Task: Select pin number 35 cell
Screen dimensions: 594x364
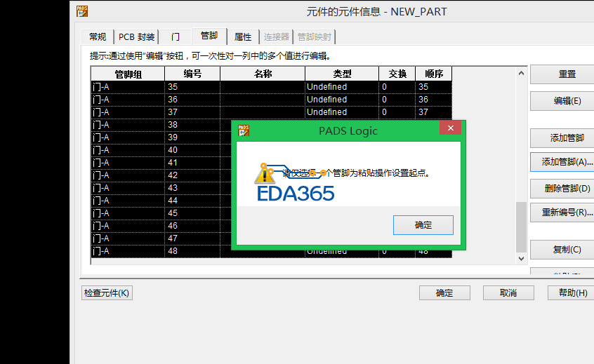Action: (x=192, y=87)
